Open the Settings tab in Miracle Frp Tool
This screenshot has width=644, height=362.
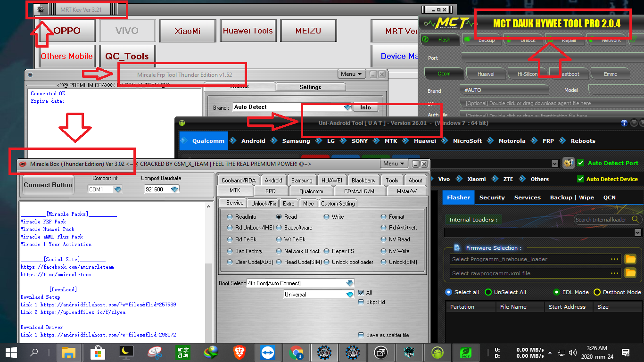click(310, 87)
